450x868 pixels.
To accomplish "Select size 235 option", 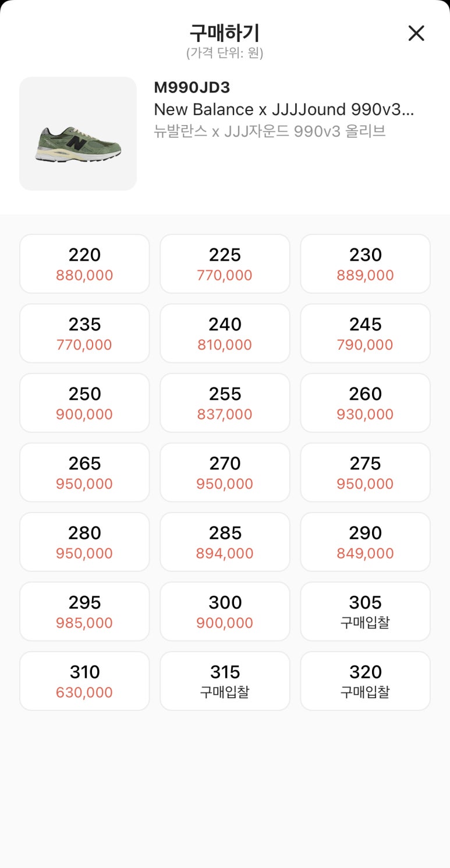I will pyautogui.click(x=84, y=333).
